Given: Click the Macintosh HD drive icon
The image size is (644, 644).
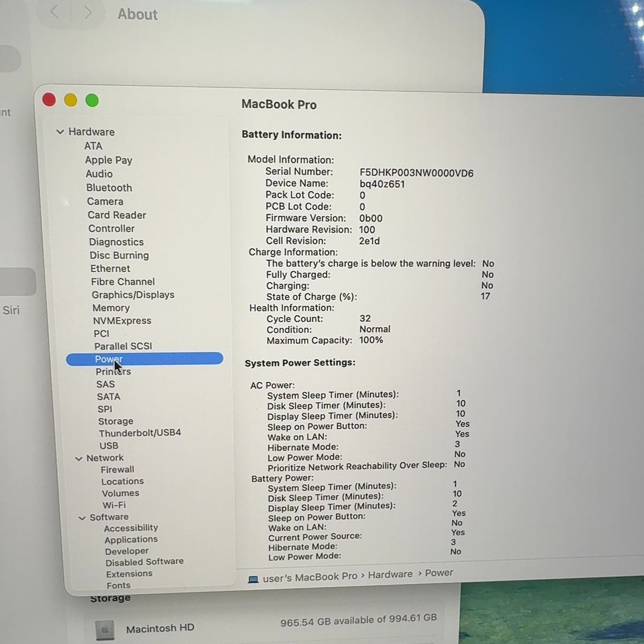Looking at the screenshot, I should tap(105, 630).
